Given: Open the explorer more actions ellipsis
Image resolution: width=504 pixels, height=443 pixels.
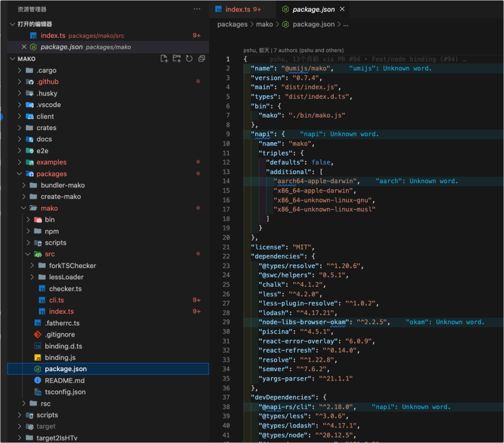Looking at the screenshot, I should tap(197, 9).
